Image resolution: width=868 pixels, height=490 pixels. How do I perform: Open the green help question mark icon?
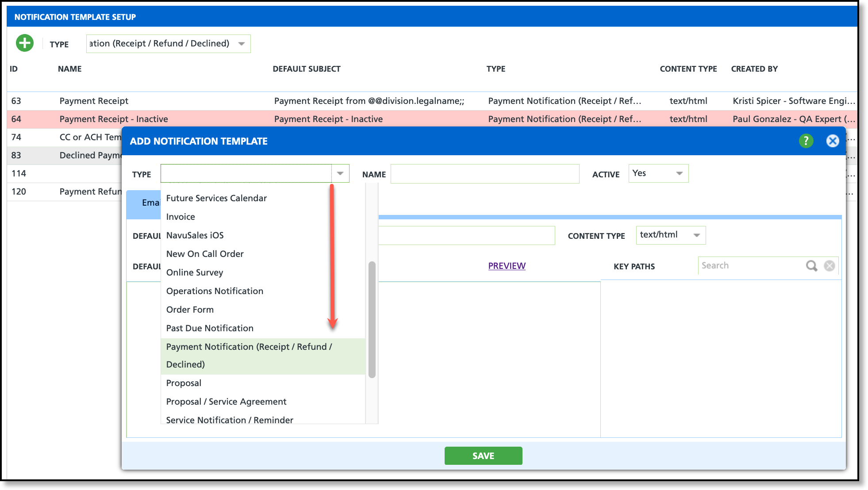(806, 141)
